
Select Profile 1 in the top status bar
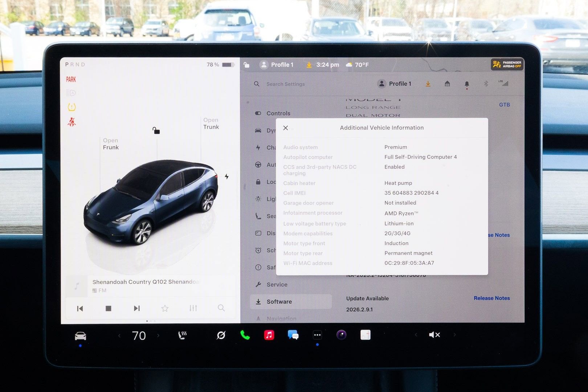(x=277, y=65)
